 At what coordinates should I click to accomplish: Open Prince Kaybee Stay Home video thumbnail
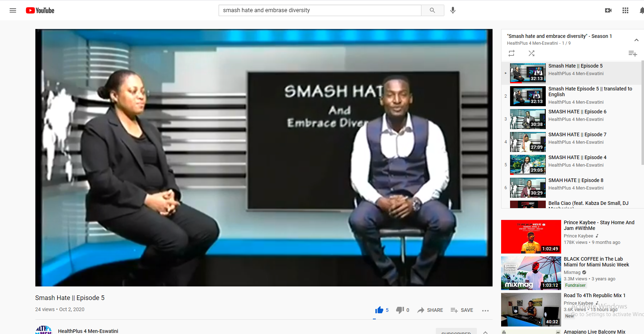pos(531,236)
